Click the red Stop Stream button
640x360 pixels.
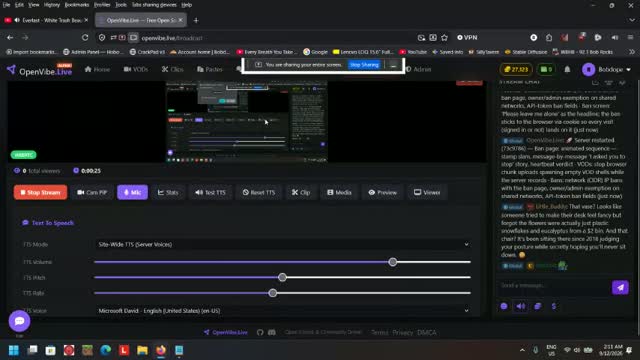pyautogui.click(x=40, y=192)
